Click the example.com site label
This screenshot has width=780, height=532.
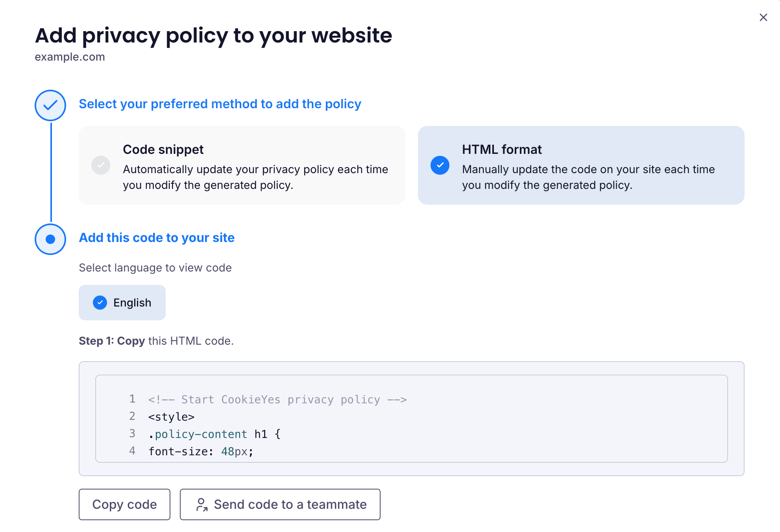(70, 57)
